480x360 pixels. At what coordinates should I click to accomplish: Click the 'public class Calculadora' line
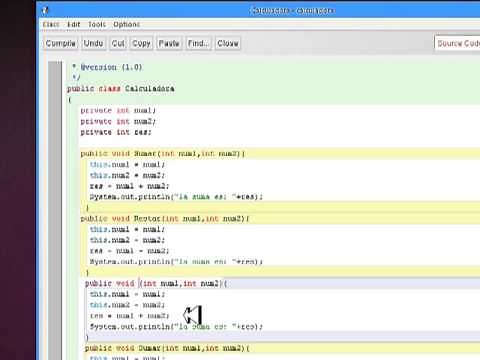[121, 89]
